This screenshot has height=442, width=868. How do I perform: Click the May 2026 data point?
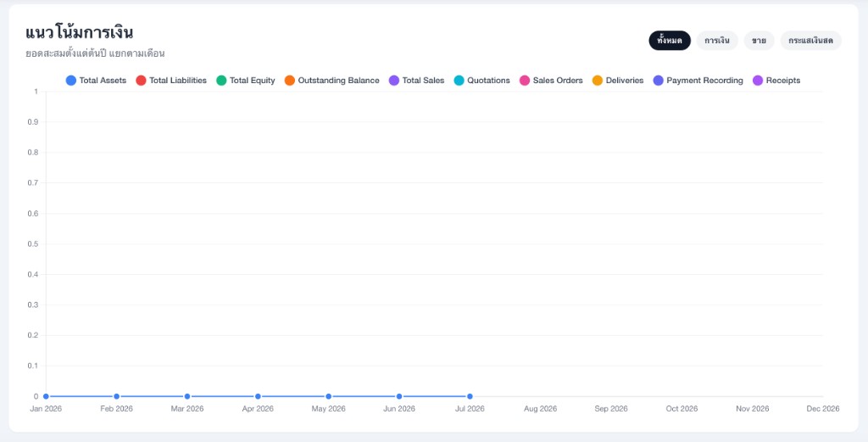[328, 396]
